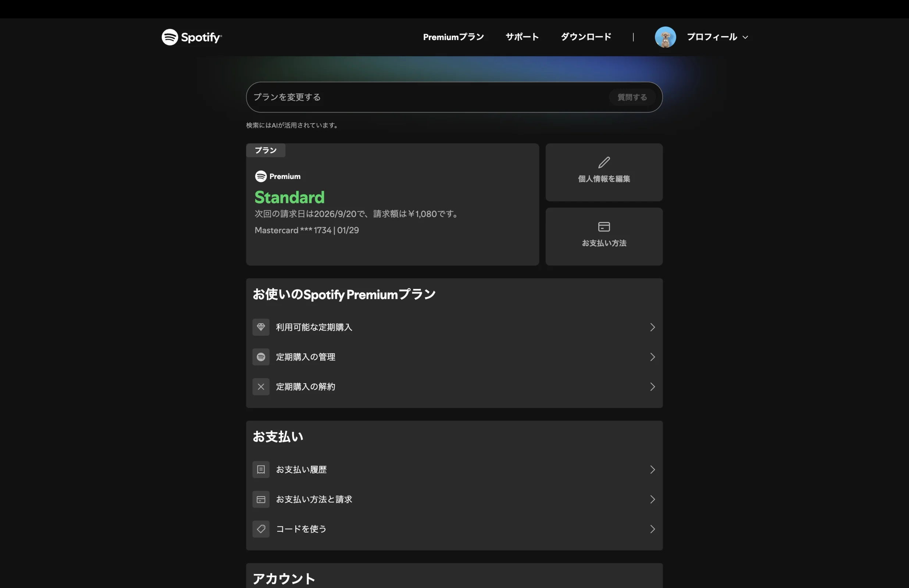This screenshot has width=909, height=588.
Task: Expand chevron on 利用可能な定期購入 row
Action: coord(652,327)
